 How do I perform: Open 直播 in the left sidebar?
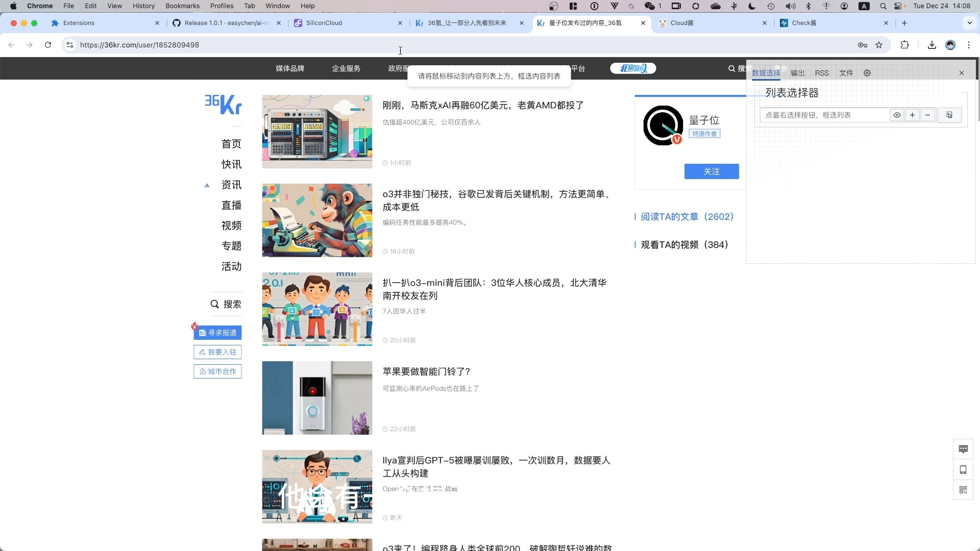click(231, 205)
